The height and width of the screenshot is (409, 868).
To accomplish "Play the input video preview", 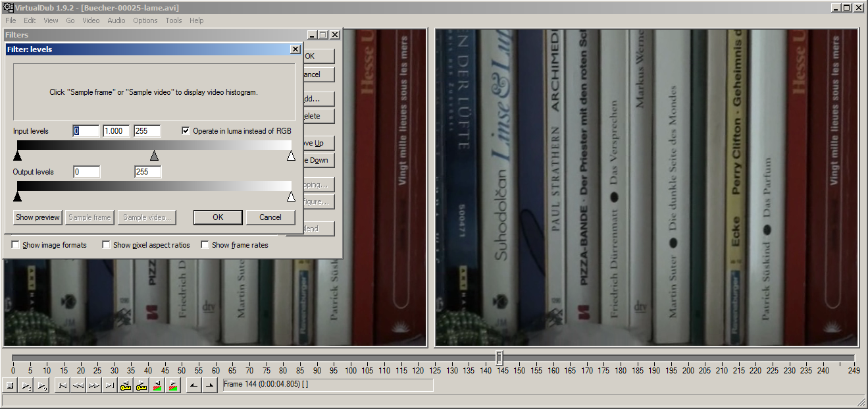I will pos(27,386).
